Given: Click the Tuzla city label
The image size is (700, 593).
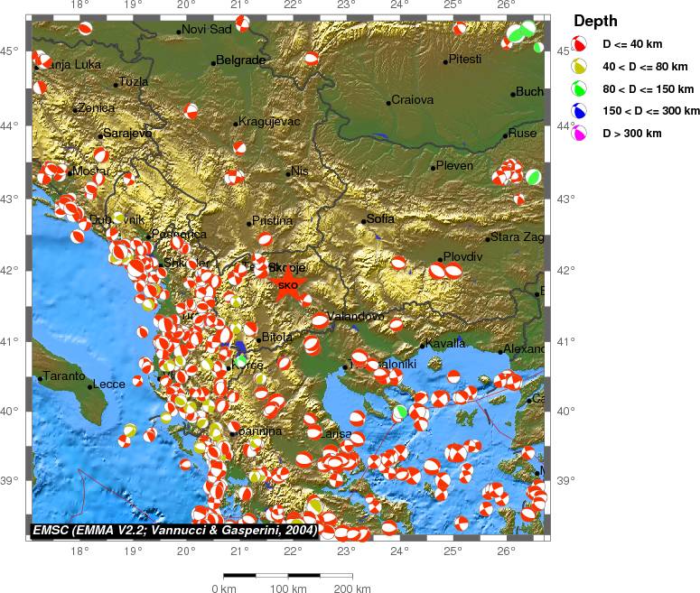Looking at the screenshot, I should [134, 81].
